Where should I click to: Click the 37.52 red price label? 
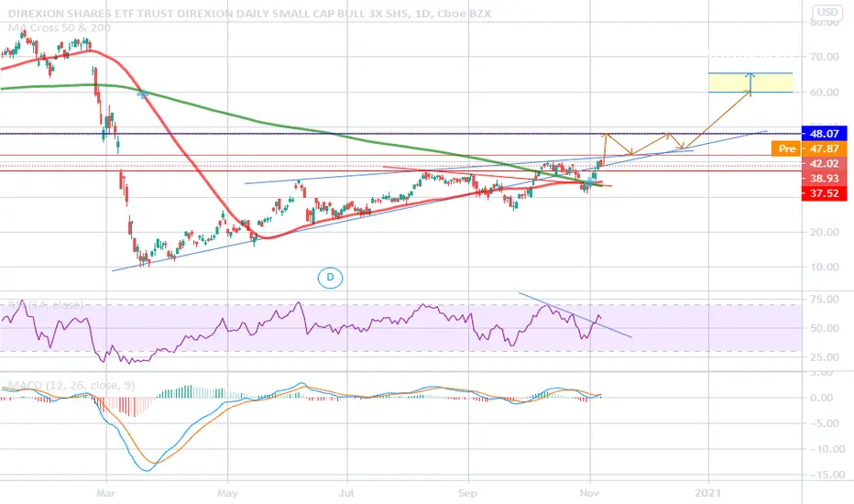tap(824, 193)
